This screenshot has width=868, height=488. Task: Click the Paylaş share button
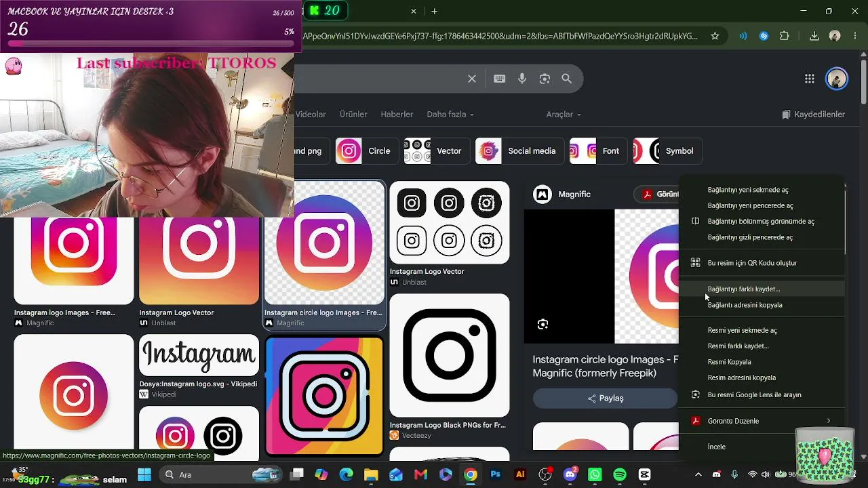click(x=605, y=399)
